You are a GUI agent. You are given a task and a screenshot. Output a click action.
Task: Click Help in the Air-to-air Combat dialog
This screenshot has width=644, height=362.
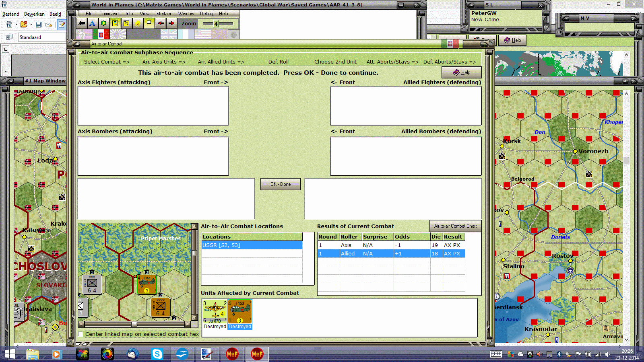(x=462, y=72)
